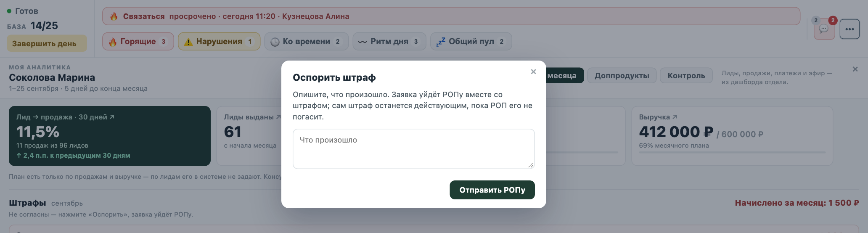Select the Ритм дня chip
Image resolution: width=868 pixels, height=233 pixels.
tap(389, 41)
